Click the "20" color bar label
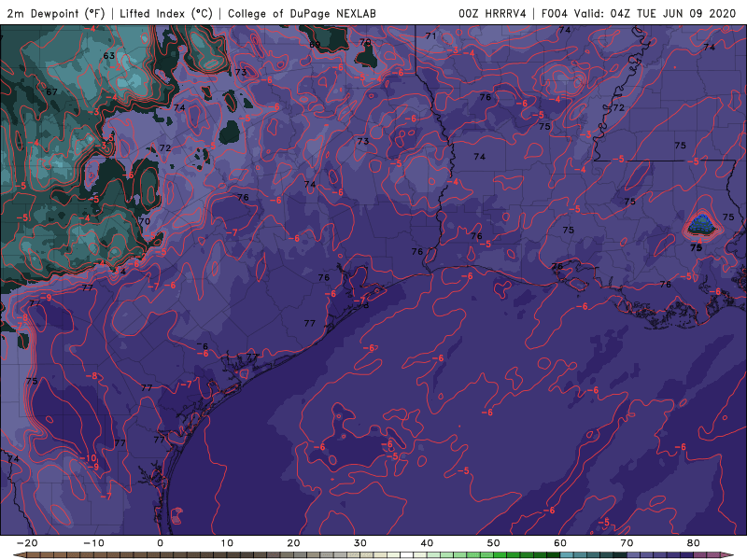Viewport: 747px width, 560px height. coord(293,543)
